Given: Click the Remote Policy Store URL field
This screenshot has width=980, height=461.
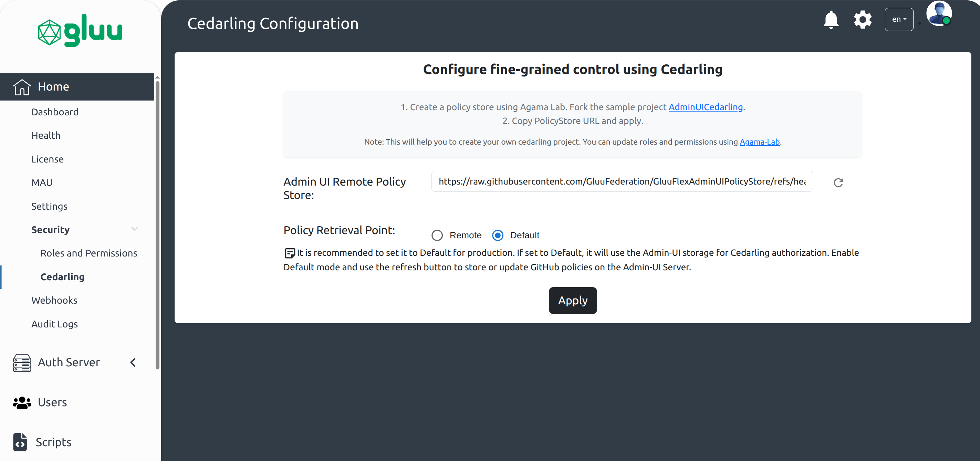Looking at the screenshot, I should [622, 182].
